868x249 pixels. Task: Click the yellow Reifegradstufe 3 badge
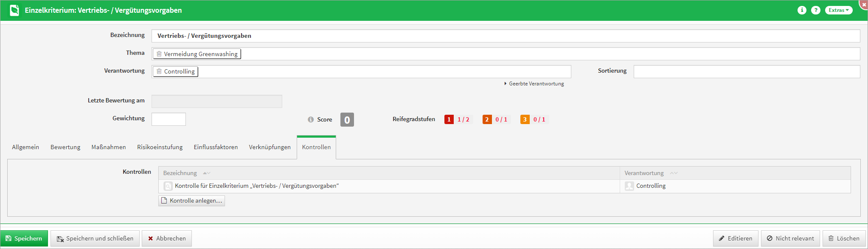pyautogui.click(x=525, y=119)
